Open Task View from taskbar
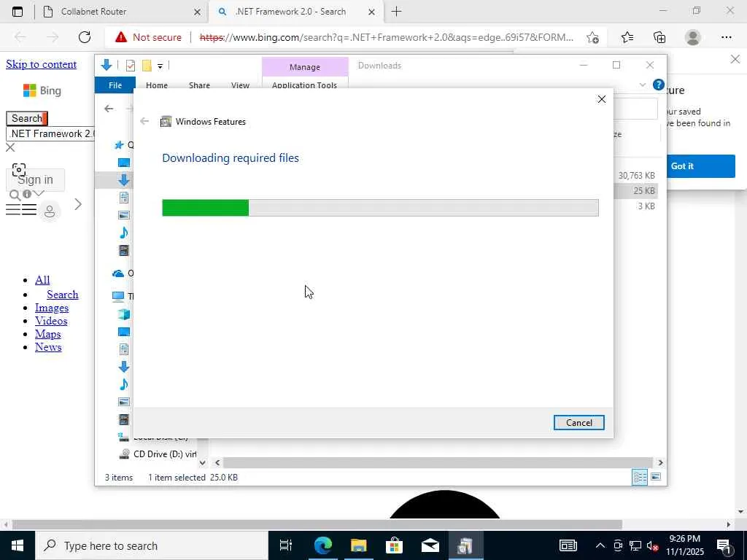This screenshot has width=747, height=560. coord(286,545)
